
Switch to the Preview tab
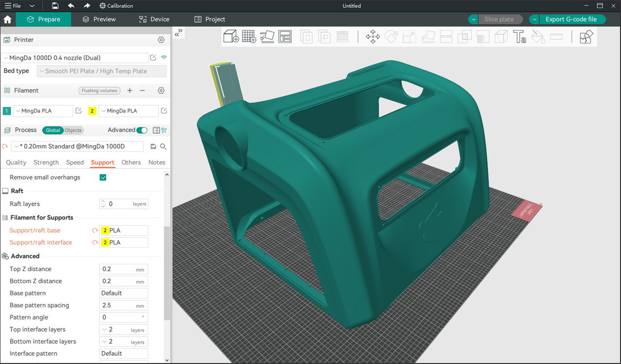[x=99, y=19]
